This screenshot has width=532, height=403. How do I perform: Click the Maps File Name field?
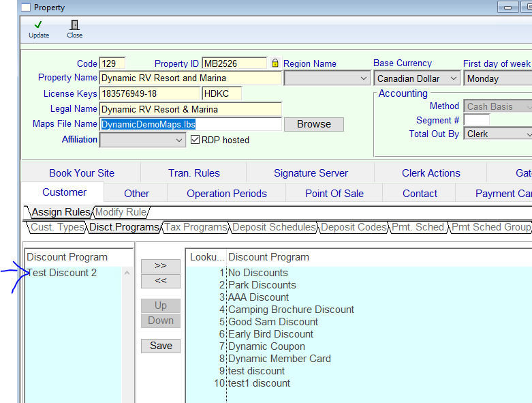191,124
